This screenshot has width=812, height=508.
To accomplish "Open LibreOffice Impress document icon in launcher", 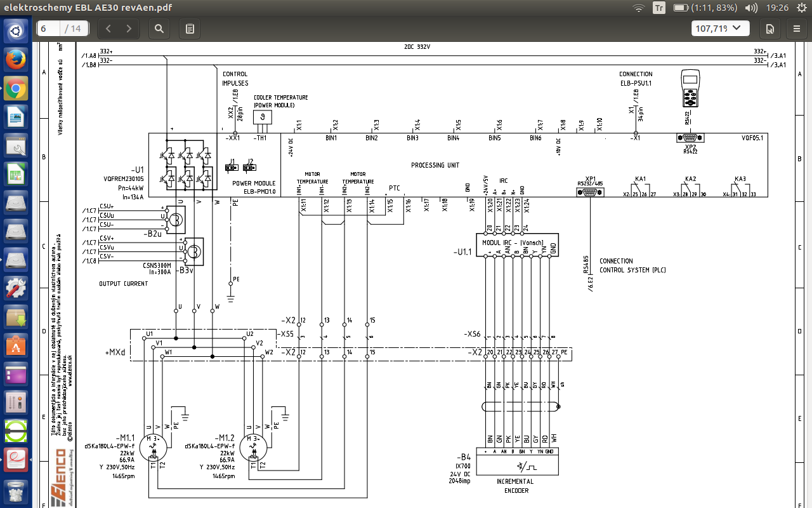I will coord(16,117).
